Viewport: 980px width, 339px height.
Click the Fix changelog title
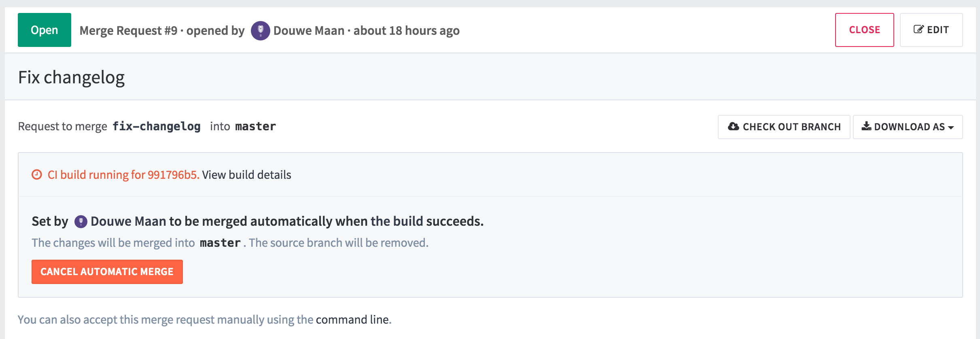(71, 77)
